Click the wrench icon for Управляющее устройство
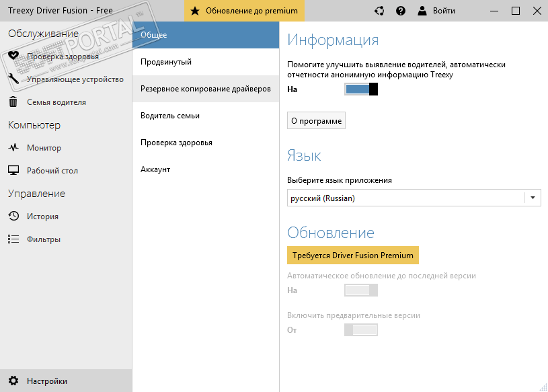The image size is (548, 392). [x=13, y=79]
